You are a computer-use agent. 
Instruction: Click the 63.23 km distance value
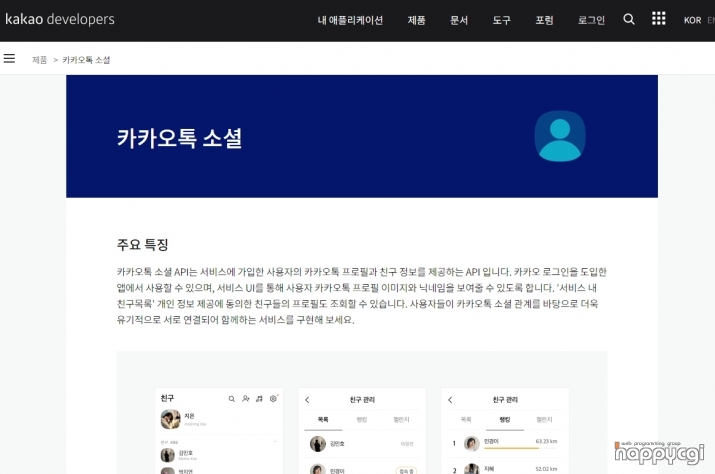tap(546, 441)
